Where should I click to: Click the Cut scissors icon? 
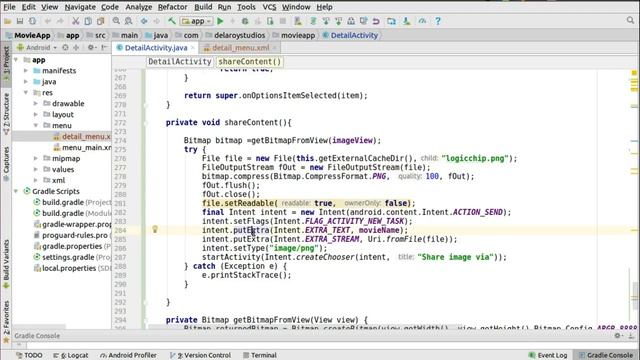[76, 21]
